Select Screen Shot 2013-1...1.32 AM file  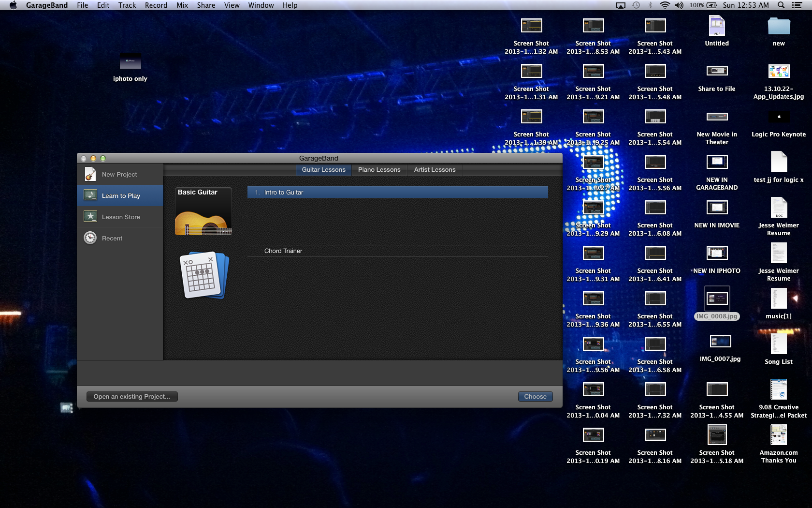click(x=531, y=26)
